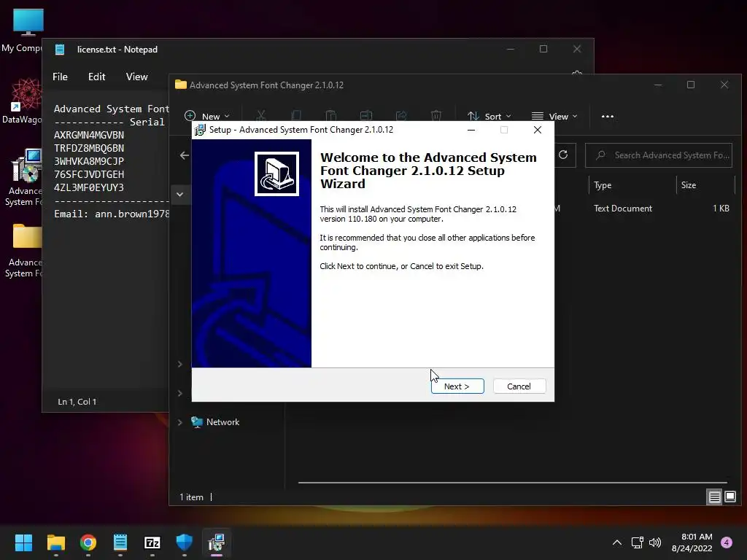Viewport: 747px width, 560px height.
Task: Click the 1 item status bar text
Action: tap(192, 497)
